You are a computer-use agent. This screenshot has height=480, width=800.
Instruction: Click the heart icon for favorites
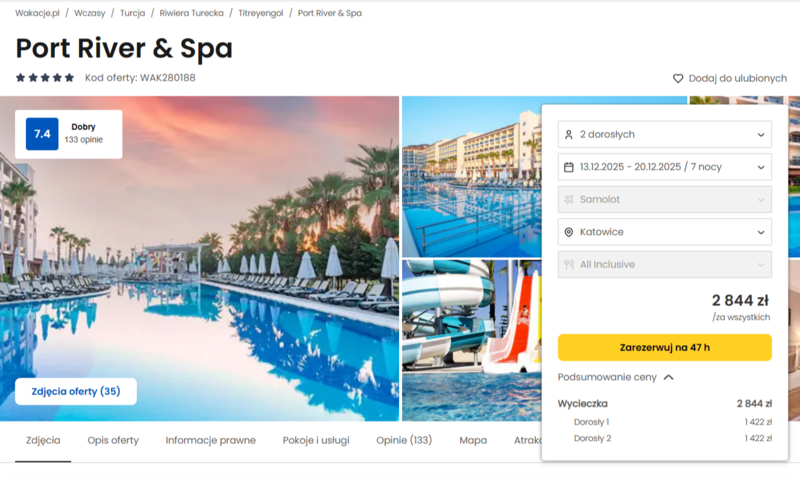coord(678,79)
